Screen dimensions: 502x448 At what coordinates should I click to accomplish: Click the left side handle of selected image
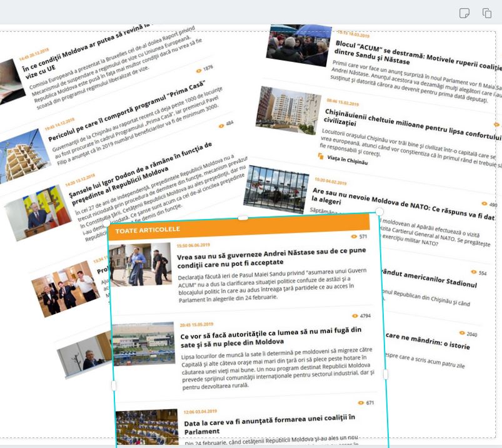tap(113, 385)
